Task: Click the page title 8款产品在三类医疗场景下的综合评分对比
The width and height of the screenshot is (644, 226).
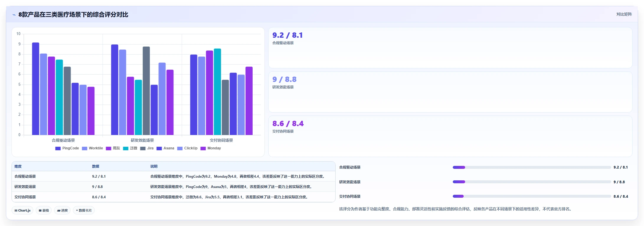Action: tap(73, 15)
